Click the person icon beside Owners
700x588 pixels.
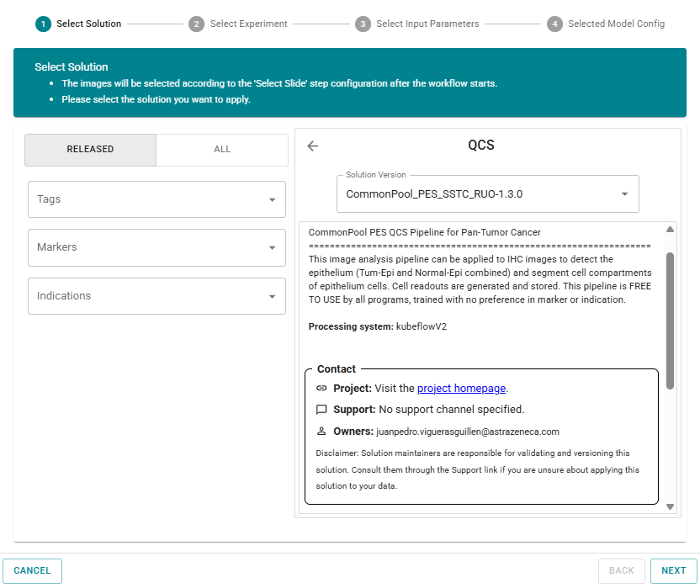tap(321, 431)
